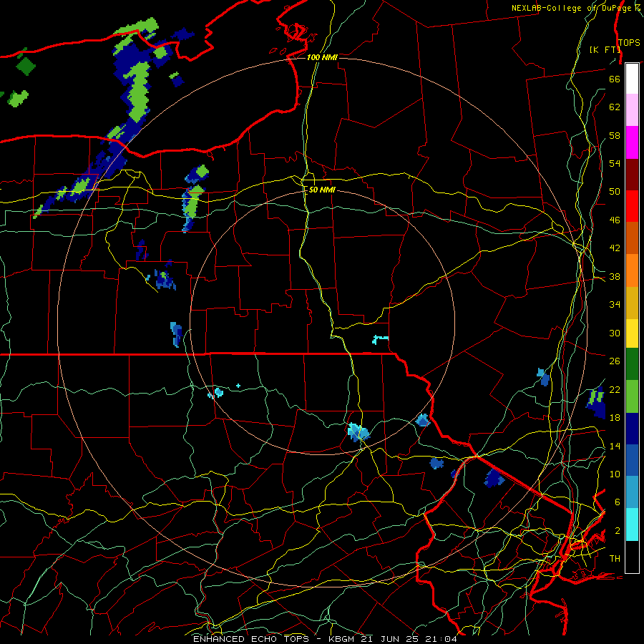This screenshot has height=644, width=644.
Task: Click the dark orange legend swatch
Action: [x=632, y=238]
